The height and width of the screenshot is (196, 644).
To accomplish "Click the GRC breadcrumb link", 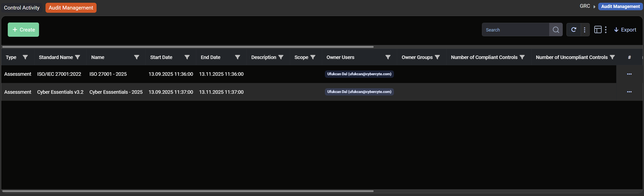I will 585,6.
